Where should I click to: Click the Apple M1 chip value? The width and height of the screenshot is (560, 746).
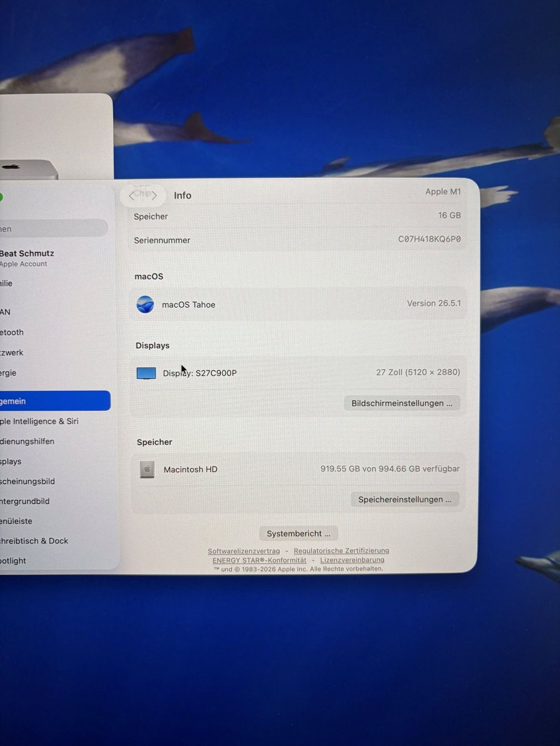[x=443, y=192]
